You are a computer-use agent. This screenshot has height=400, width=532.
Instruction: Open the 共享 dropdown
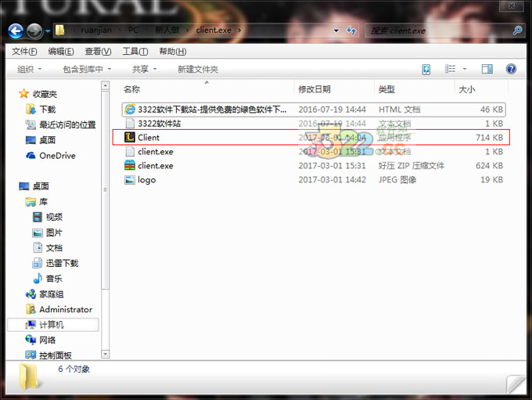pyautogui.click(x=144, y=69)
